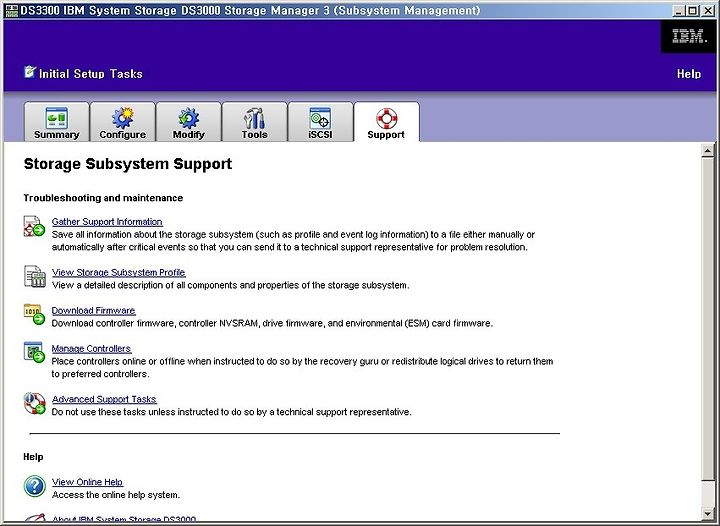Click the scrollbar up arrow

tap(708, 151)
